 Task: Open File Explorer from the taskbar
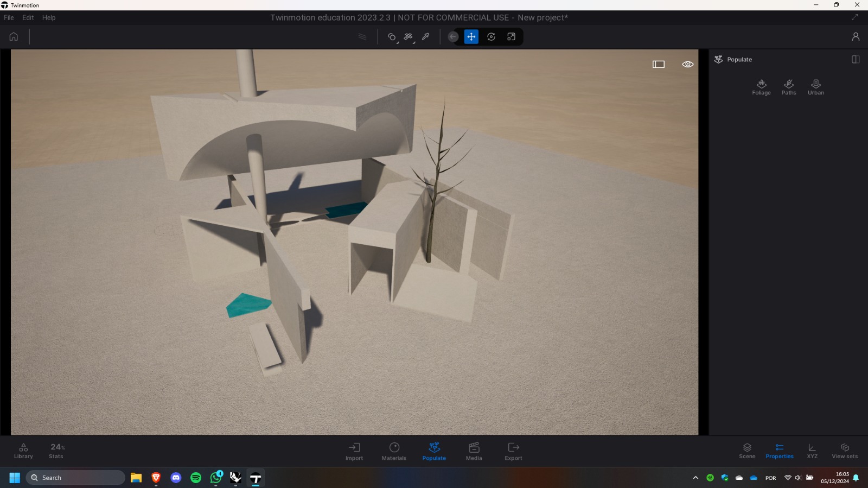(136, 478)
